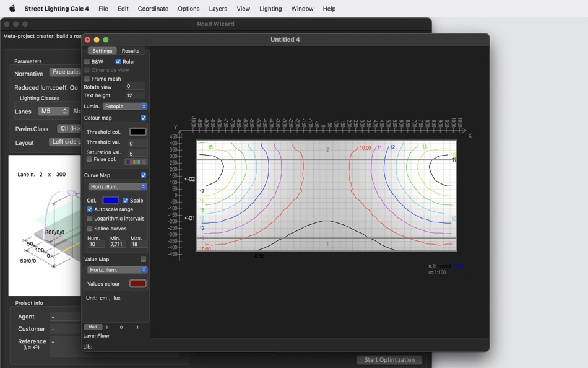This screenshot has height=368, width=588.
Task: Click the <-01 luminaire marker
Action: (x=190, y=218)
